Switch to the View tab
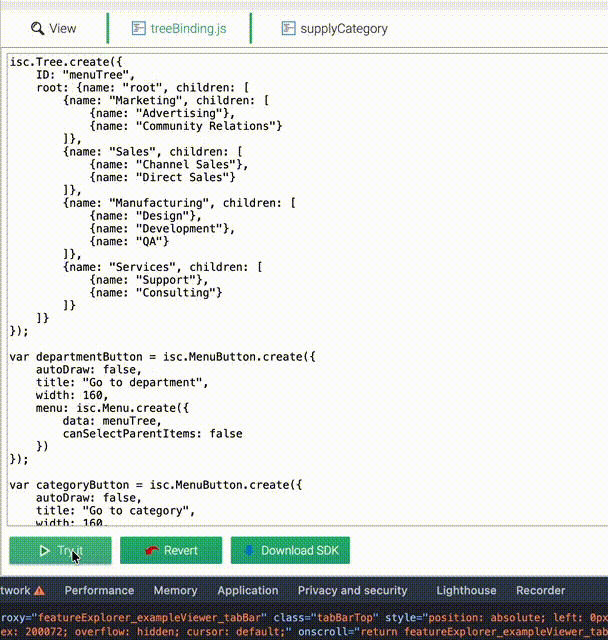Screen dimensions: 608x640 click(54, 29)
